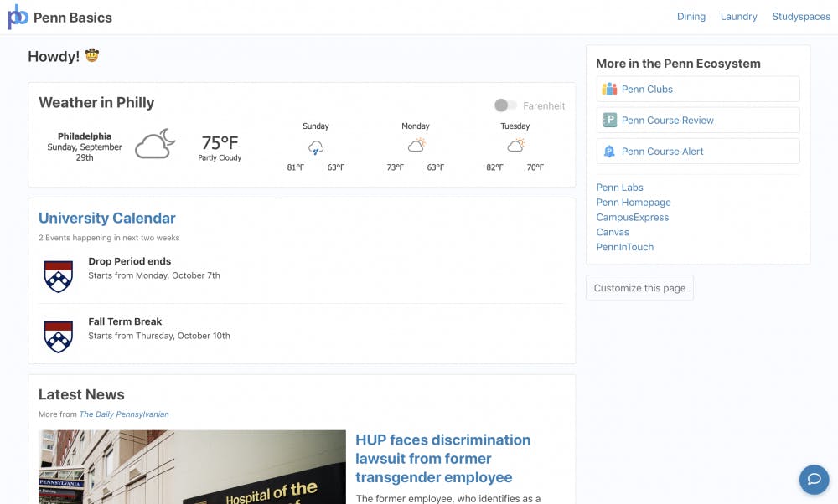Click the Penn shield beside Fall Term Break
This screenshot has height=504, width=838.
58,336
